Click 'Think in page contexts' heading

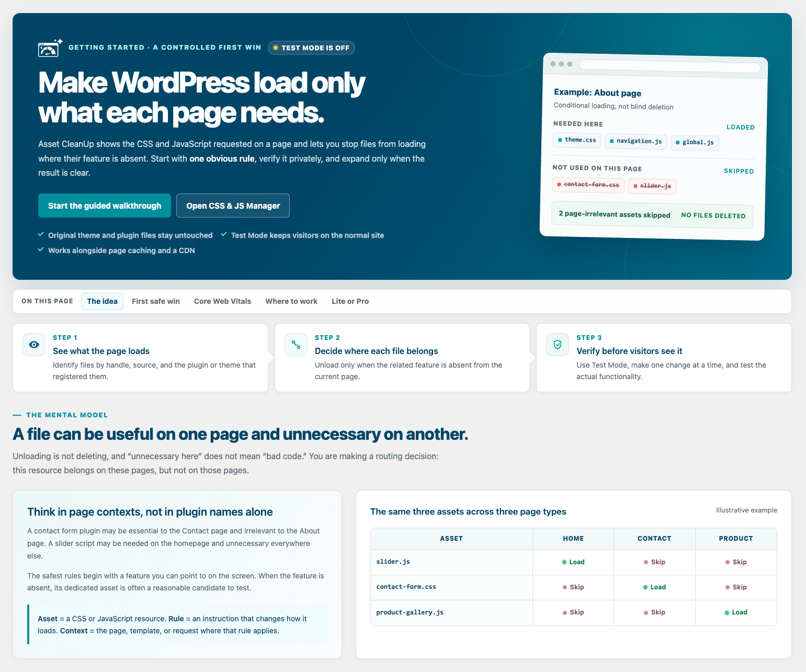(x=150, y=512)
